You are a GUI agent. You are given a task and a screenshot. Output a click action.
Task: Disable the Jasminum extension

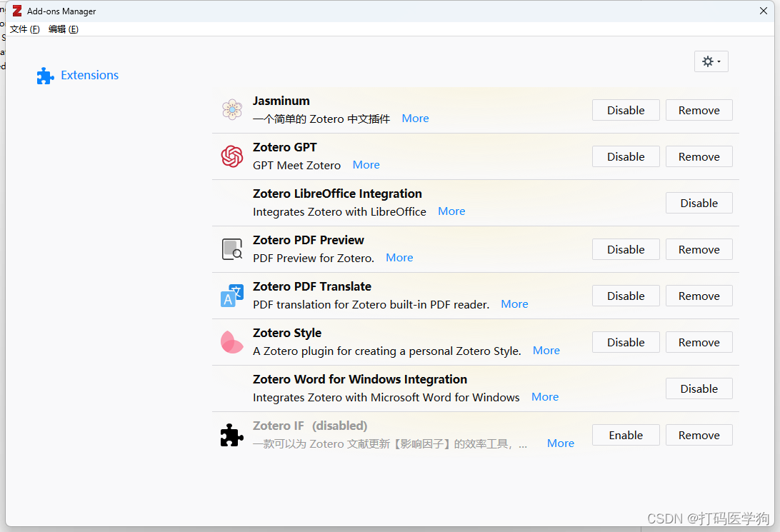pos(626,110)
